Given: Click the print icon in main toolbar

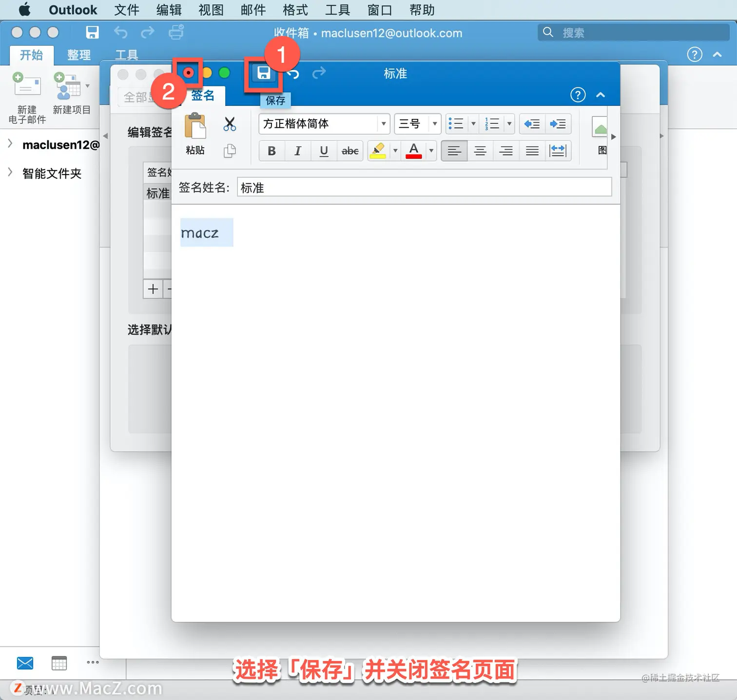Looking at the screenshot, I should [x=176, y=32].
